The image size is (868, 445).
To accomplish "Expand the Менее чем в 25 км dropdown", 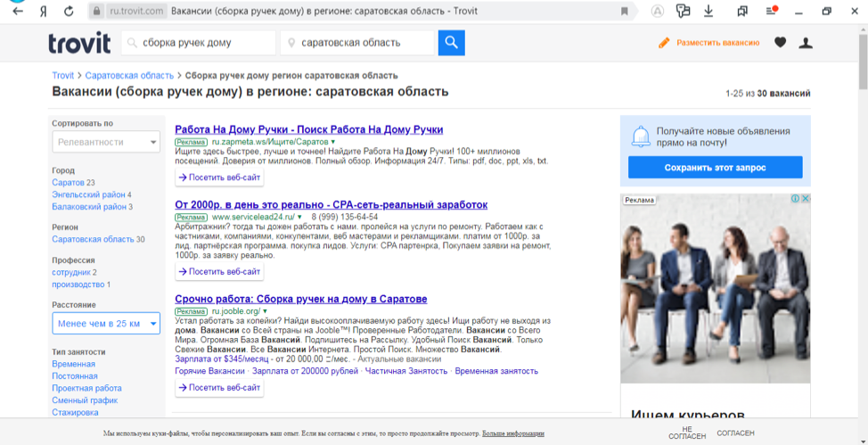I will pos(105,323).
